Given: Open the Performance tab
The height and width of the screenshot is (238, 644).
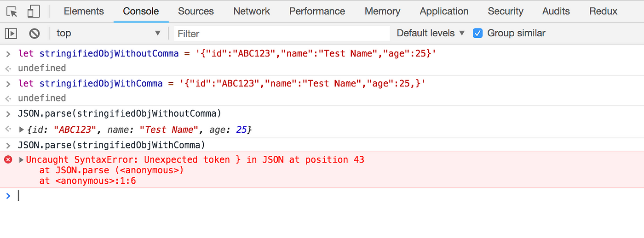Looking at the screenshot, I should (x=317, y=11).
